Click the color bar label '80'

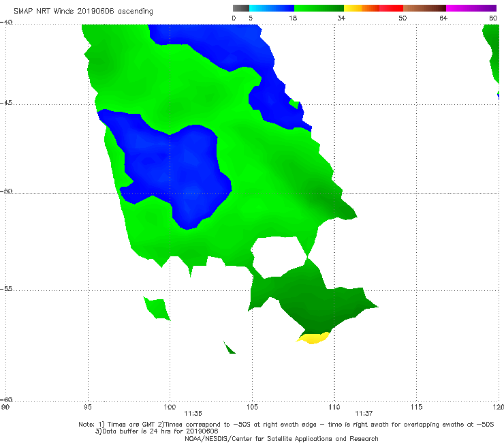[x=493, y=18]
